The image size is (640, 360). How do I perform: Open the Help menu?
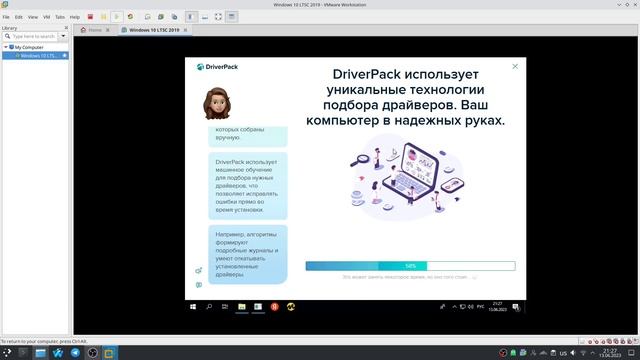[75, 17]
